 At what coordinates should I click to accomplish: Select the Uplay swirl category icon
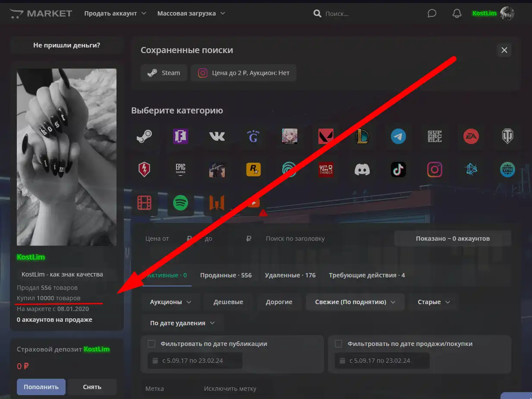(290, 170)
